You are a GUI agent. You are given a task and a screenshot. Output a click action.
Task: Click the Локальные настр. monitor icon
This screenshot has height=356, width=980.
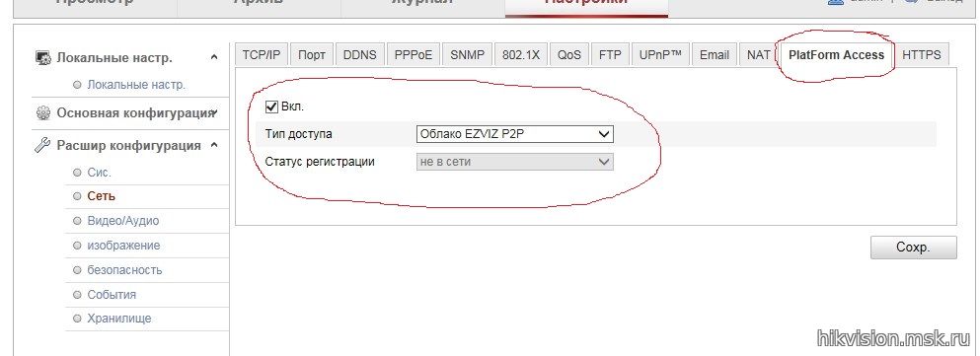point(43,58)
